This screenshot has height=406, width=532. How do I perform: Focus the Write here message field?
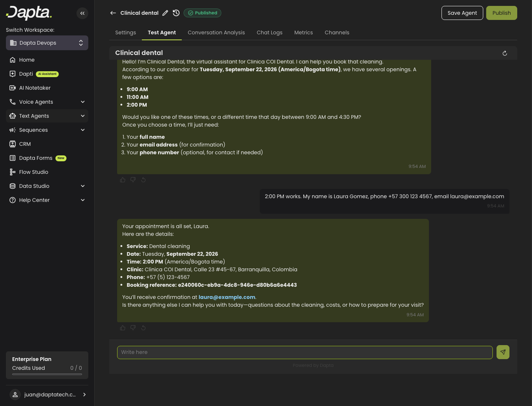tap(305, 352)
